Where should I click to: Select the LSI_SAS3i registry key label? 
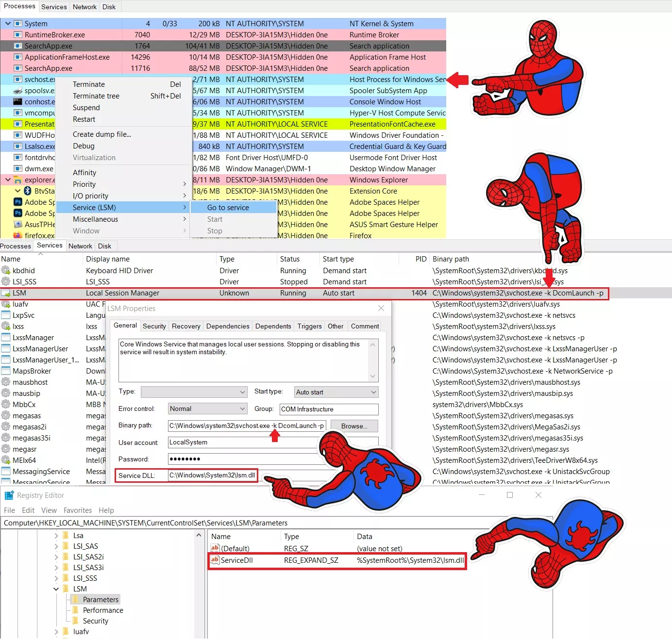[88, 568]
